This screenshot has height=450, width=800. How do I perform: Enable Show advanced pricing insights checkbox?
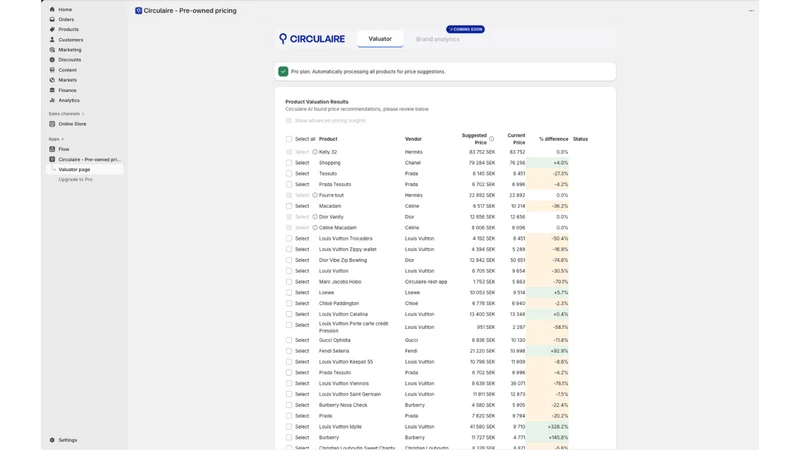click(x=289, y=121)
